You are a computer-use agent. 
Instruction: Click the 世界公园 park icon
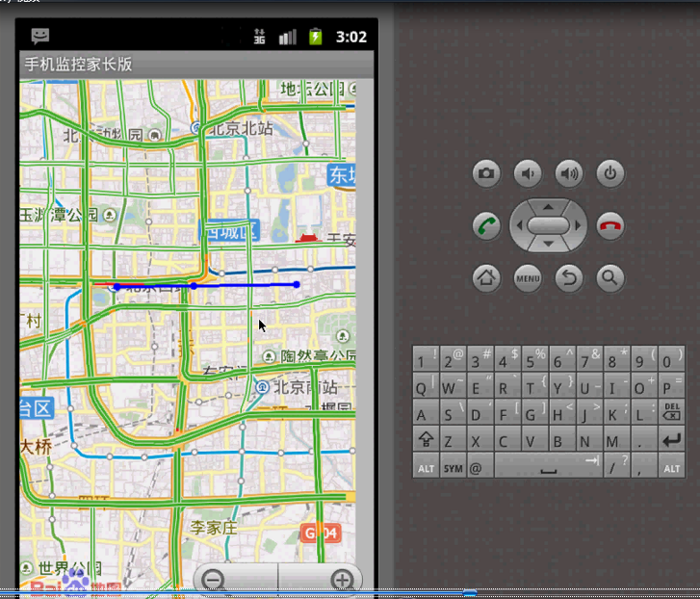pos(27,568)
